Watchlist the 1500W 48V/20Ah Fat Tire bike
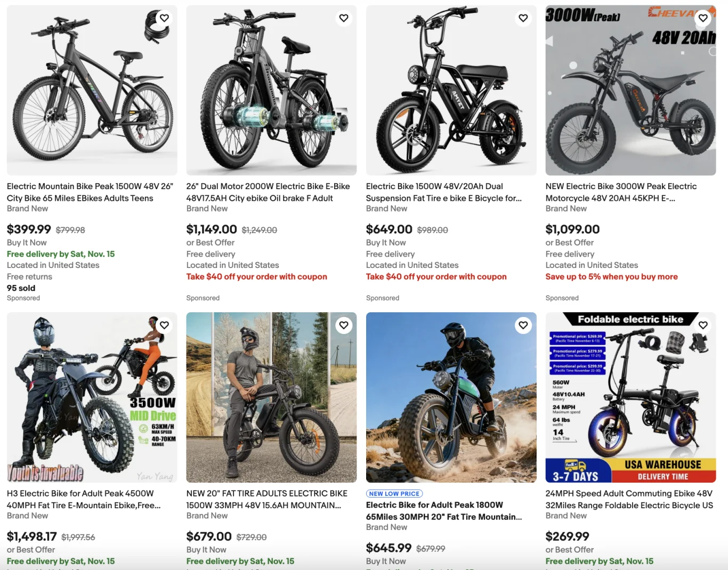The image size is (728, 570). pos(523,18)
